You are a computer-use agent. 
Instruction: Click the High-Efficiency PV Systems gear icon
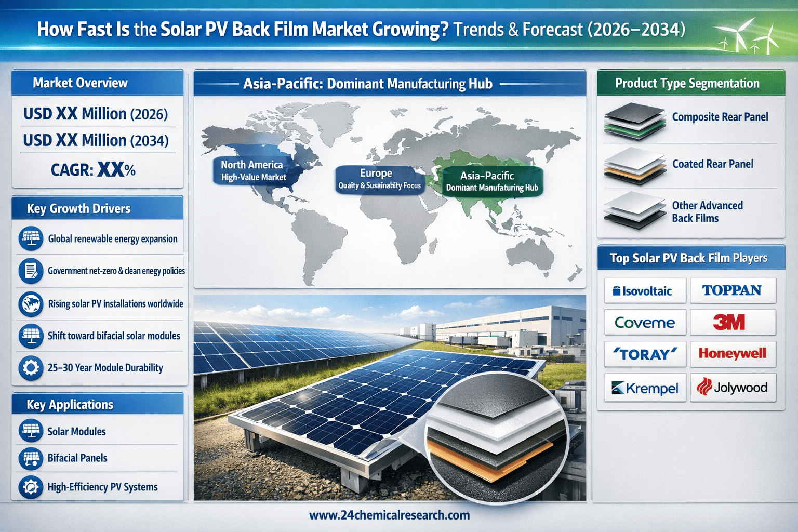31,487
